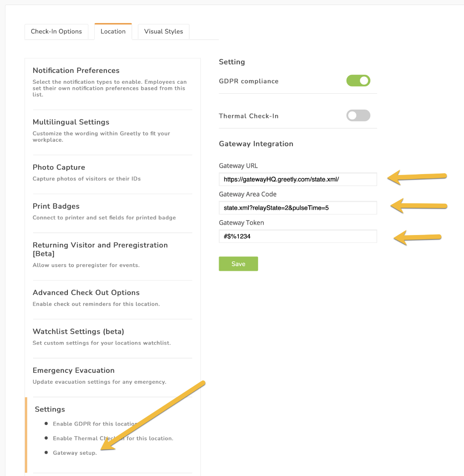Viewport: 464px width, 476px height.
Task: Enable the Thermal Check-In toggle
Action: pyautogui.click(x=358, y=116)
